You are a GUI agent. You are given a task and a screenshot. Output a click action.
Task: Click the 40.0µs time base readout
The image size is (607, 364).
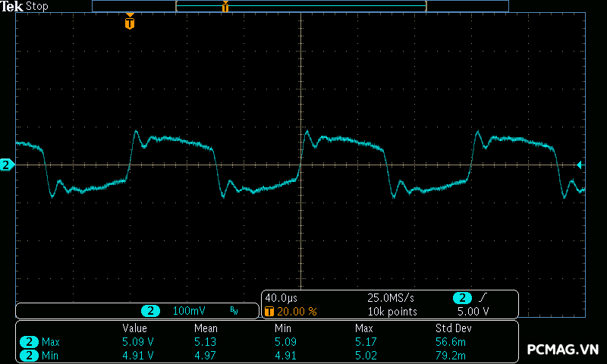(x=281, y=298)
